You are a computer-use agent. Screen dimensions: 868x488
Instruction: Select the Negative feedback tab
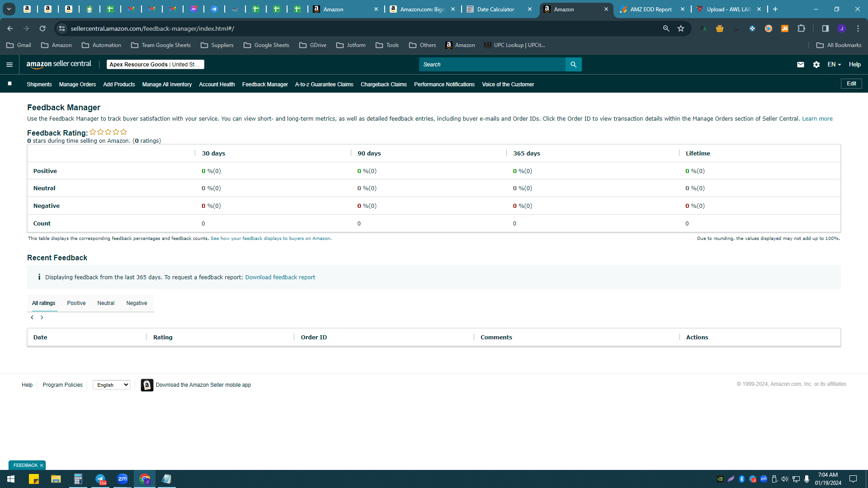[137, 303]
